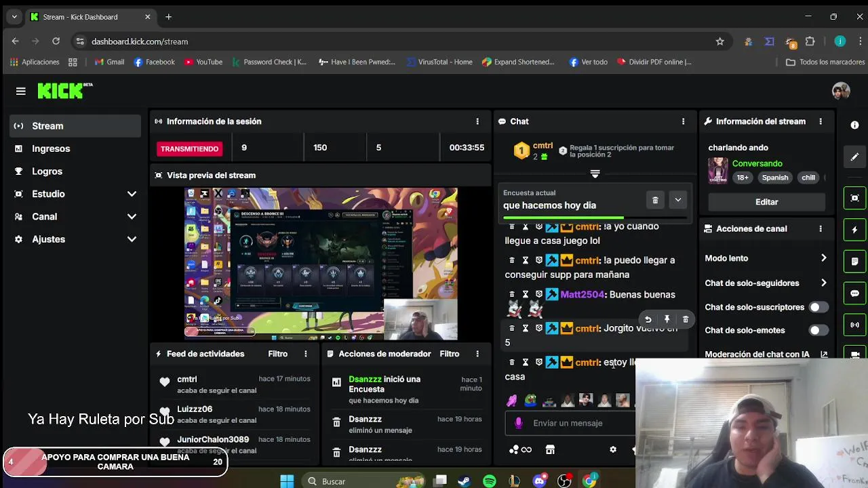Delete the Jorgito vuelvo message via hover trash
The width and height of the screenshot is (868, 488).
[686, 319]
